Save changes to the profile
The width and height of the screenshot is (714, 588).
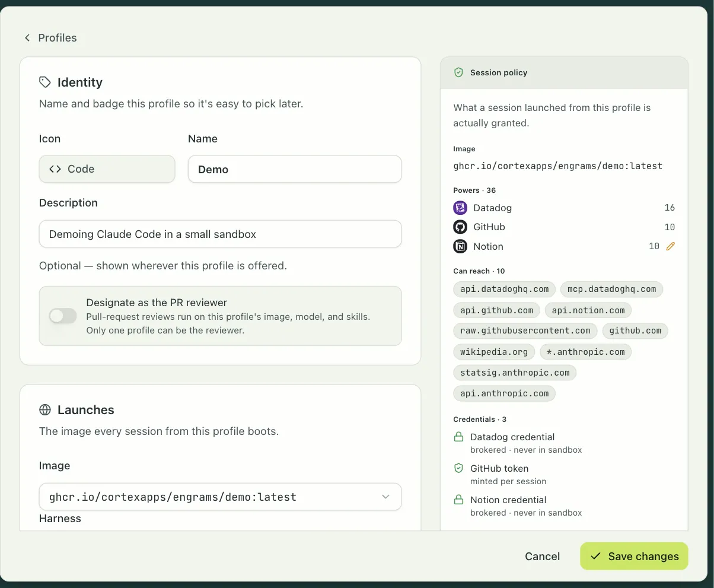click(634, 556)
